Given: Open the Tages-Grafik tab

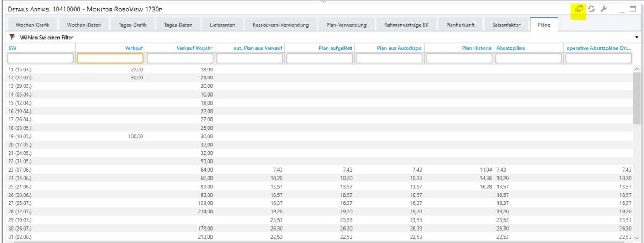Looking at the screenshot, I should click(132, 25).
